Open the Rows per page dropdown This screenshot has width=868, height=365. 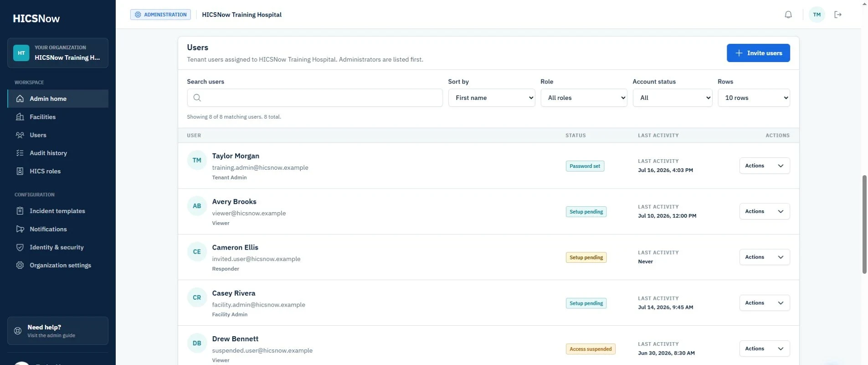point(754,98)
